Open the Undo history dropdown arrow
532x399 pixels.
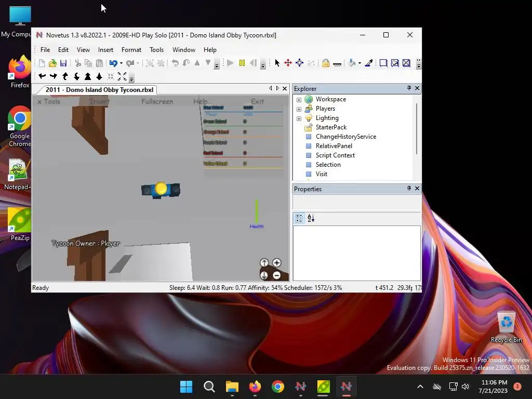tap(121, 63)
